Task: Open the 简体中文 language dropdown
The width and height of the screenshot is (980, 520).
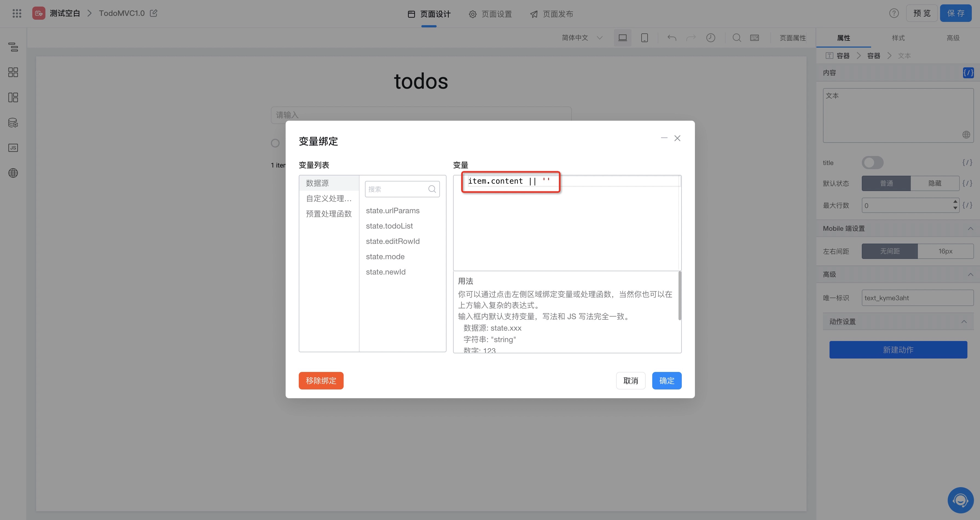Action: [x=582, y=38]
